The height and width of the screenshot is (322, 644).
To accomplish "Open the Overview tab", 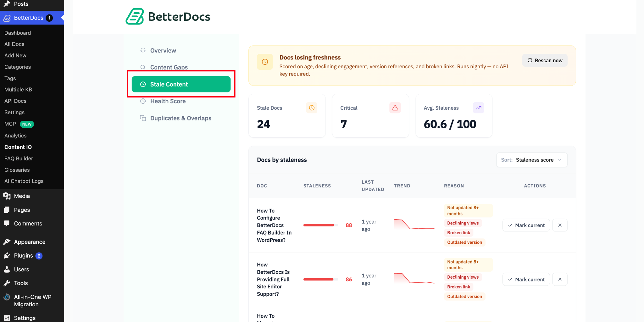I will [x=181, y=50].
